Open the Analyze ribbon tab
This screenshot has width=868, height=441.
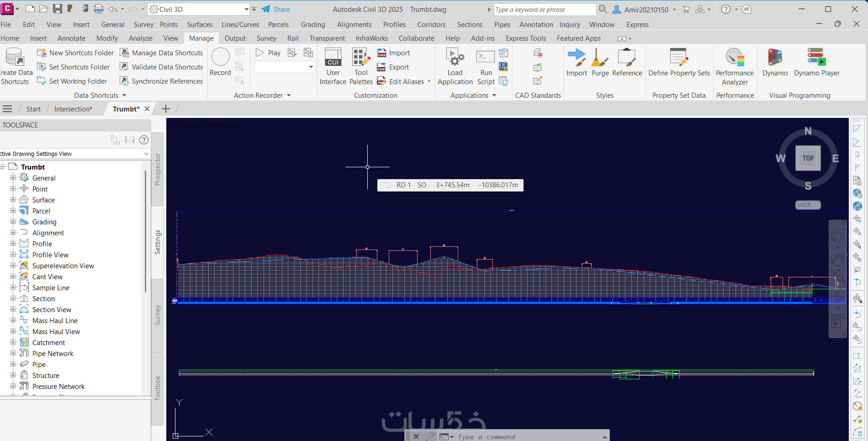[141, 38]
